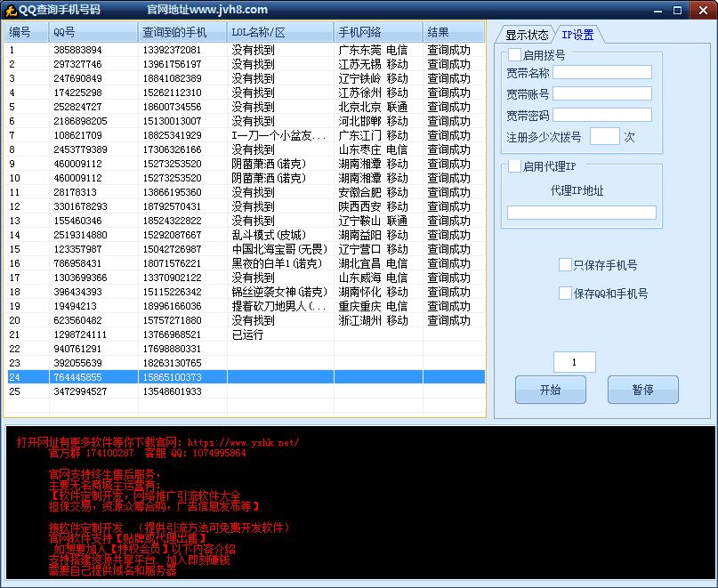Click 重庆重庆 电信 network cell
The image size is (718, 588).
[x=373, y=305]
